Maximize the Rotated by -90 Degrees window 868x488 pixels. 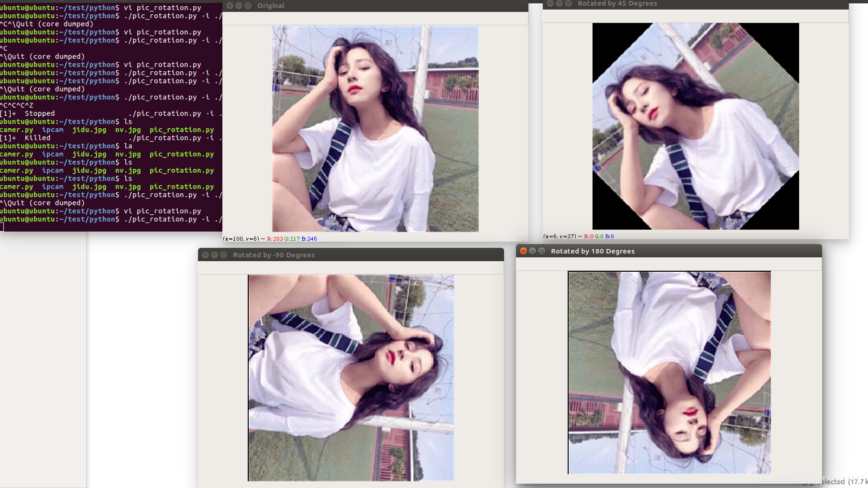(223, 255)
